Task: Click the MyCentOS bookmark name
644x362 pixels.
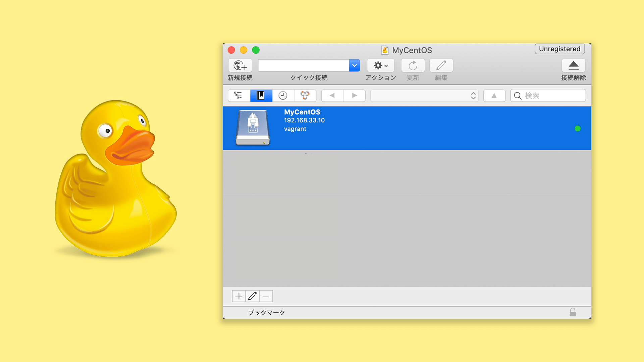Action: [302, 112]
